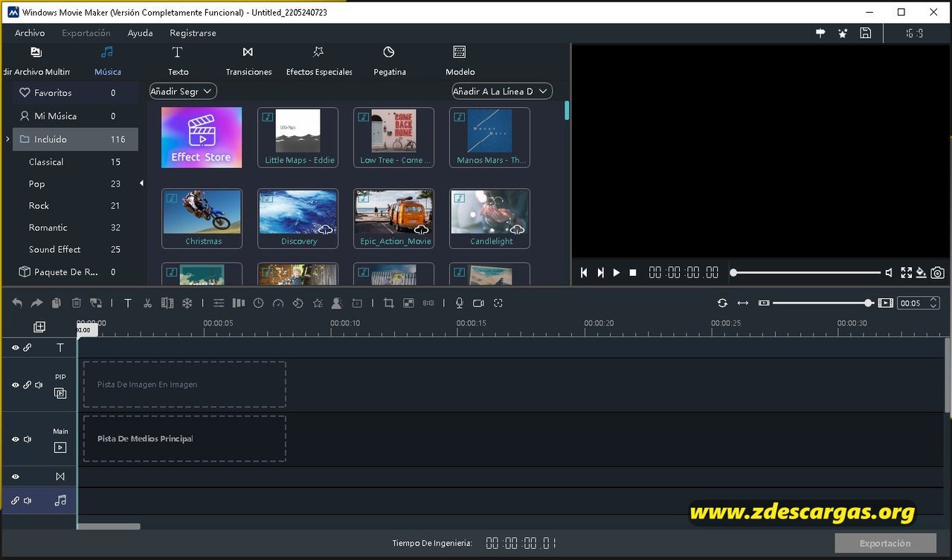Open the Ayuda menu
Image resolution: width=952 pixels, height=560 pixels.
point(140,33)
